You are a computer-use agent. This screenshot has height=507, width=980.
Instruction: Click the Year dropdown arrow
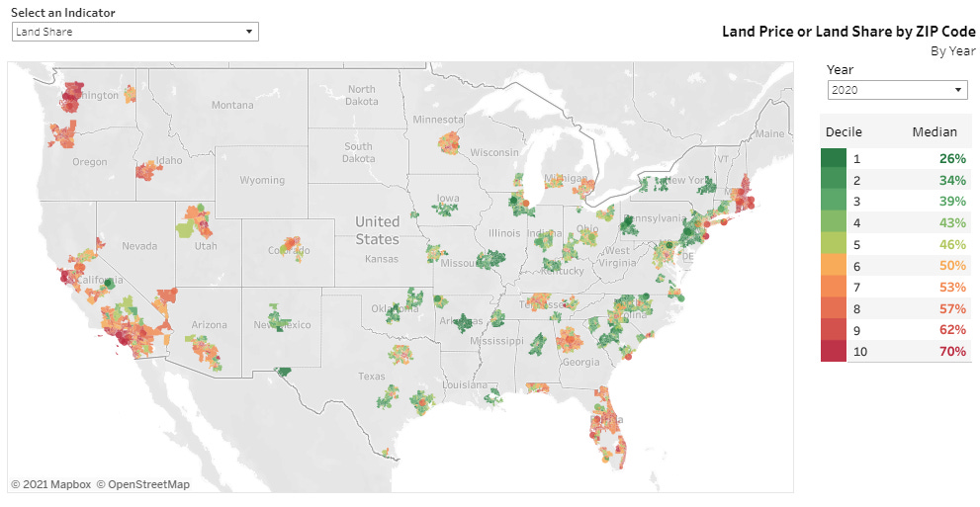[958, 90]
